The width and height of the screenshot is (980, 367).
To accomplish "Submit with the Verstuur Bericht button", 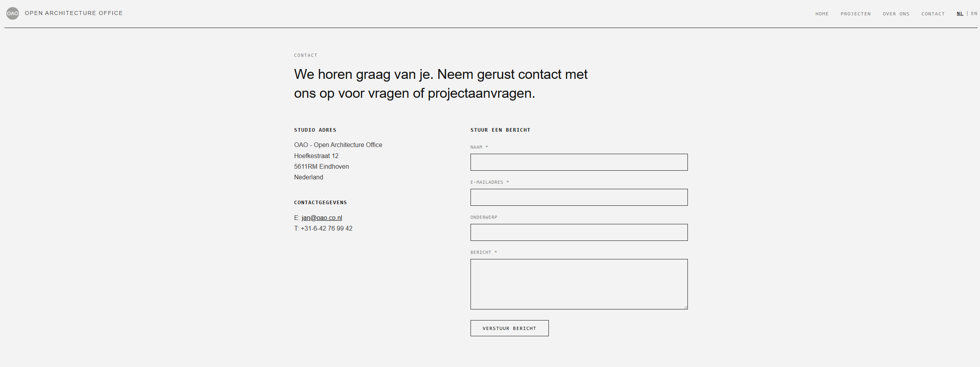I will 509,328.
